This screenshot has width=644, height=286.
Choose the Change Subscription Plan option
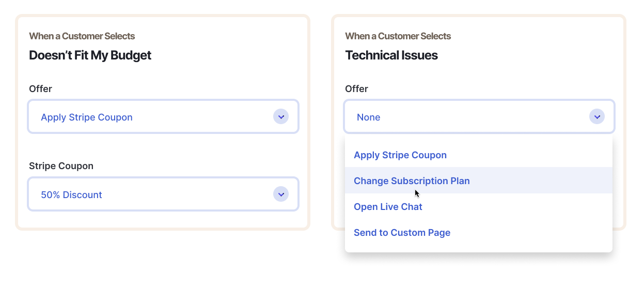412,181
